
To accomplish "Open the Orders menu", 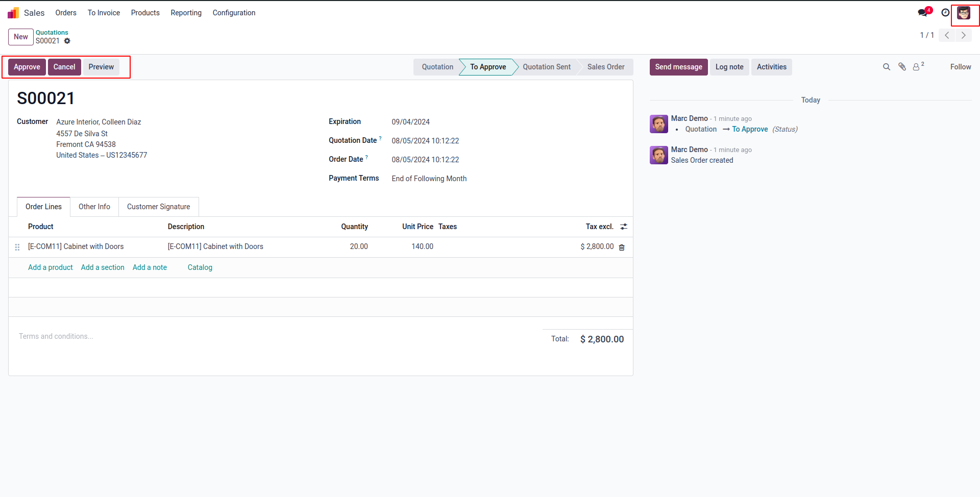I will point(66,13).
